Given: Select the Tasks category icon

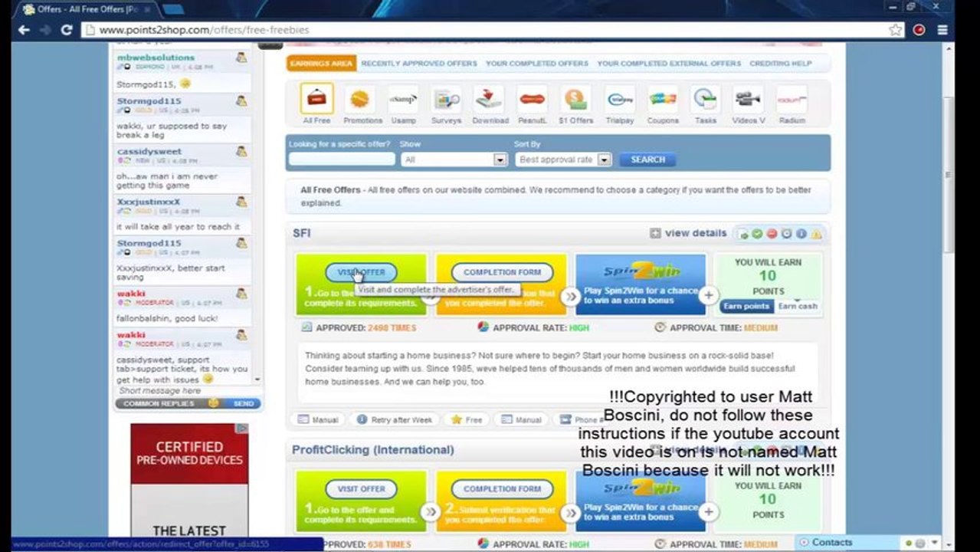Looking at the screenshot, I should point(706,100).
